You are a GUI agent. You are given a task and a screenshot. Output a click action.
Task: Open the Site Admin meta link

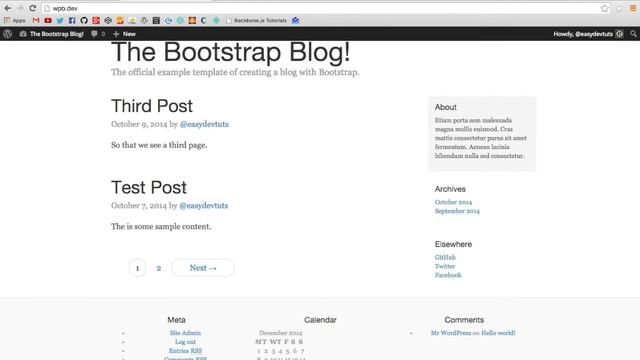[x=185, y=333]
